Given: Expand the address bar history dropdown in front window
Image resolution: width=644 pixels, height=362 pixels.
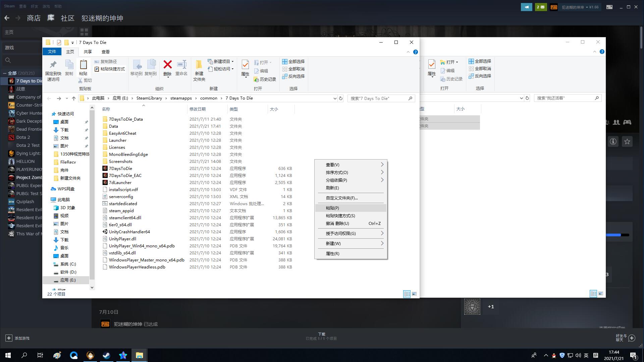Looking at the screenshot, I should click(x=335, y=99).
